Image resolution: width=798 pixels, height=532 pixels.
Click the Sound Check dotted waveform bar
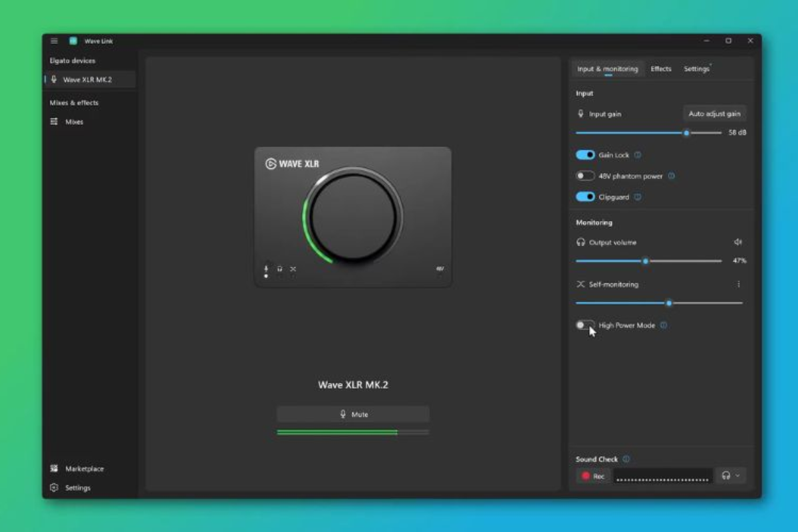click(663, 475)
